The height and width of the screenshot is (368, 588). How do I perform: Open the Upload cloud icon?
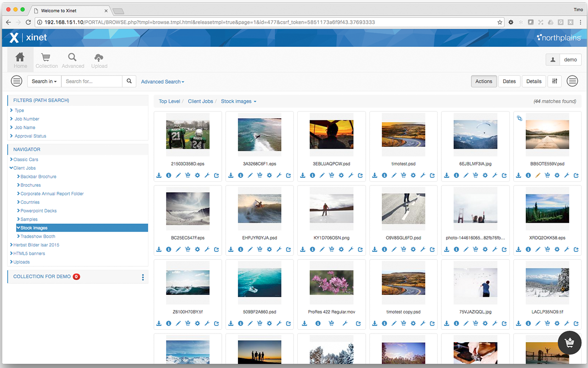point(99,60)
